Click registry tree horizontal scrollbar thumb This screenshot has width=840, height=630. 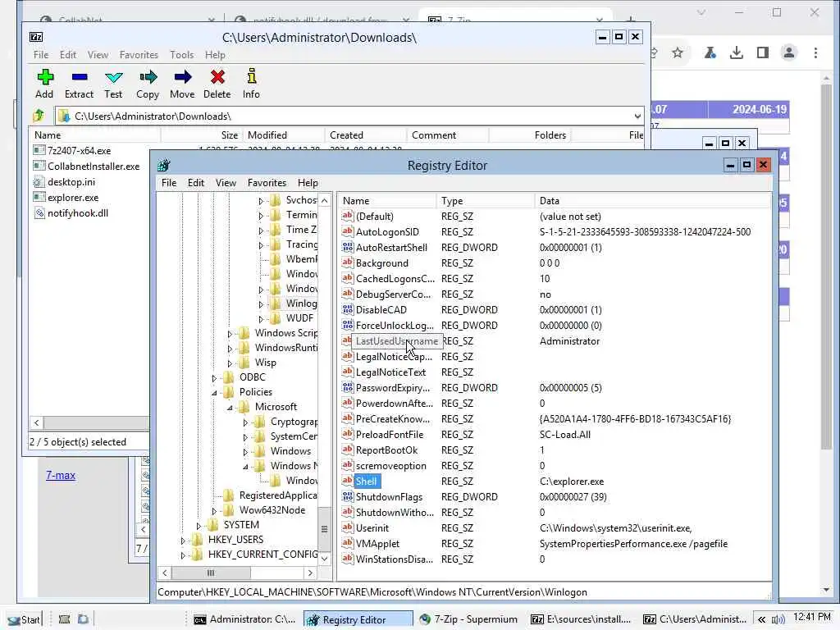click(211, 573)
